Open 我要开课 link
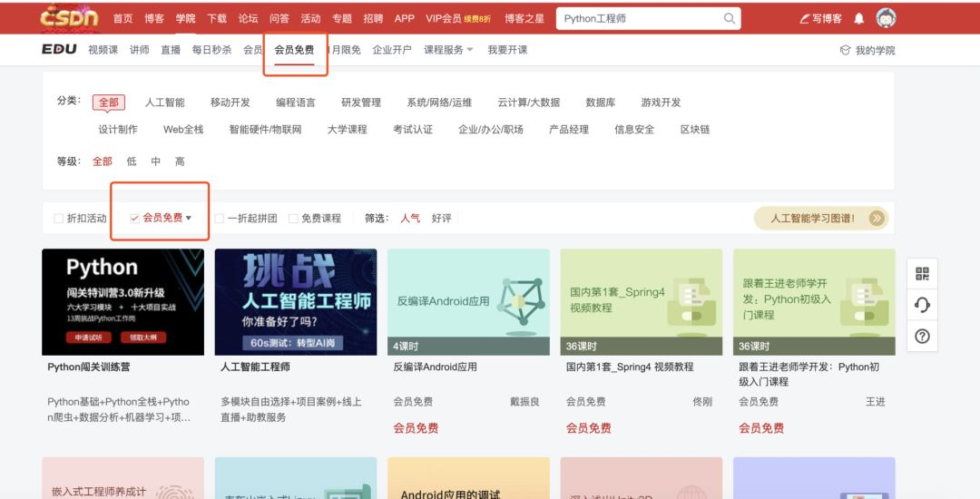This screenshot has width=980, height=499. [507, 50]
